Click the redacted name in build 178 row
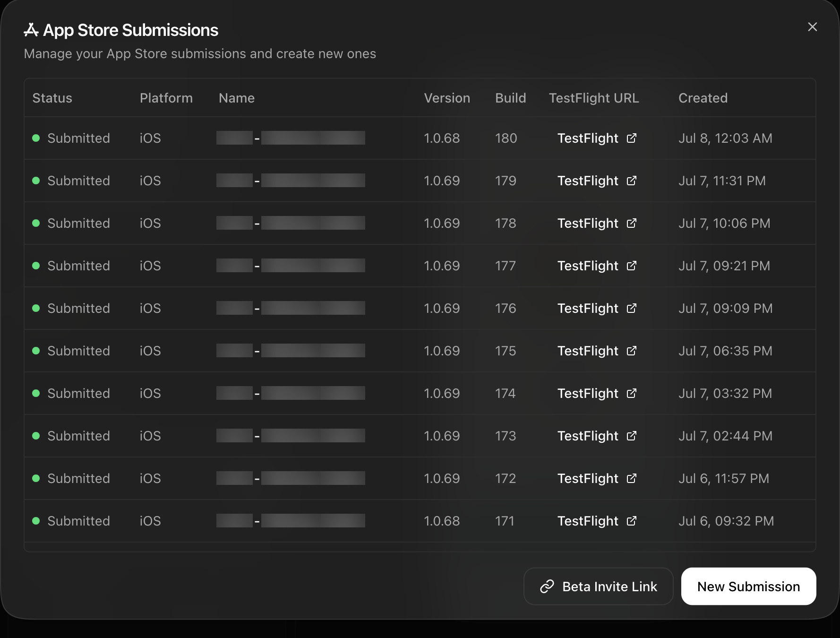840x638 pixels. [291, 223]
